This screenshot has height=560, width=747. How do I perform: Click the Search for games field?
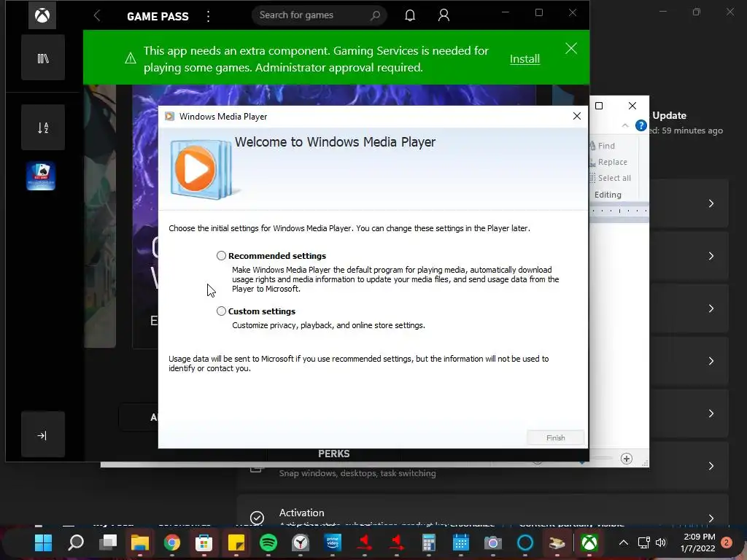(x=320, y=15)
